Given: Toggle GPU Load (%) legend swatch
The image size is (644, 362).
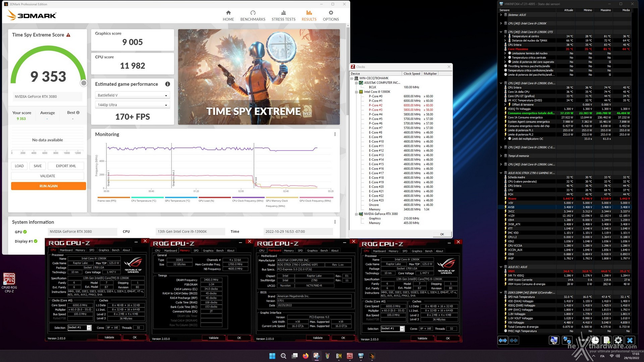Looking at the screenshot, I should click(x=215, y=197).
